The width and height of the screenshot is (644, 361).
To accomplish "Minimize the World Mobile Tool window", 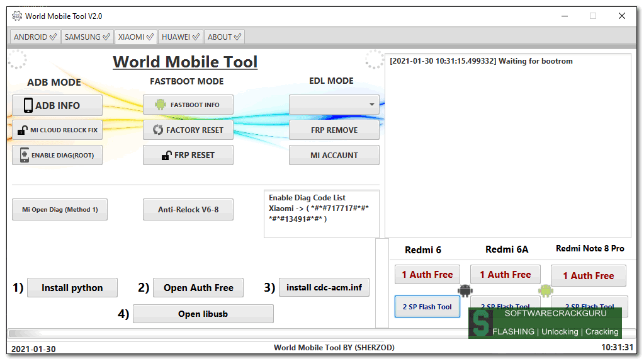I will click(565, 16).
